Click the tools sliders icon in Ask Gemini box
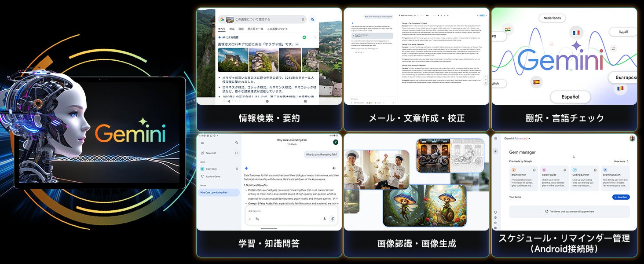Image resolution: width=644 pixels, height=264 pixels. pos(257,219)
